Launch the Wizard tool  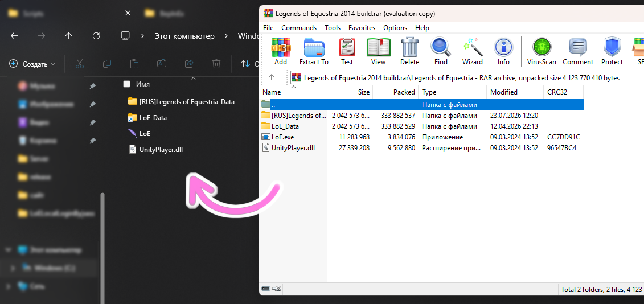[472, 51]
